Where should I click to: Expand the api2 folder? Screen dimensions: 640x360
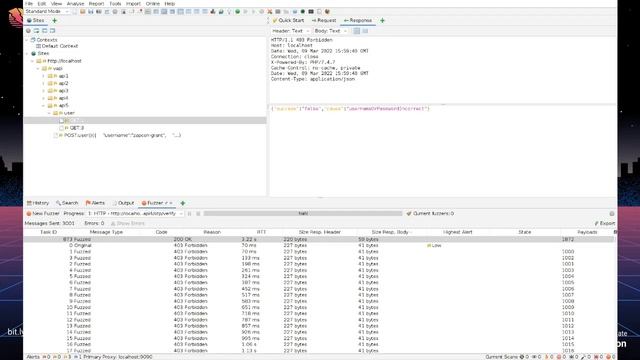pyautogui.click(x=44, y=83)
